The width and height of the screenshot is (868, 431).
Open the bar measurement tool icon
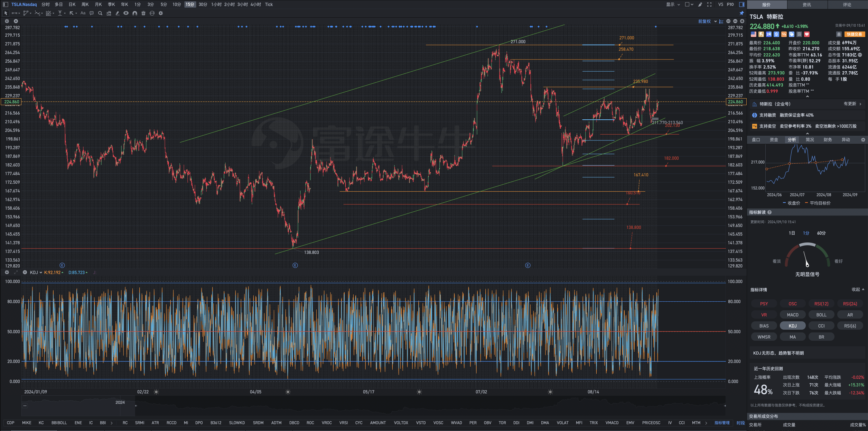point(109,13)
